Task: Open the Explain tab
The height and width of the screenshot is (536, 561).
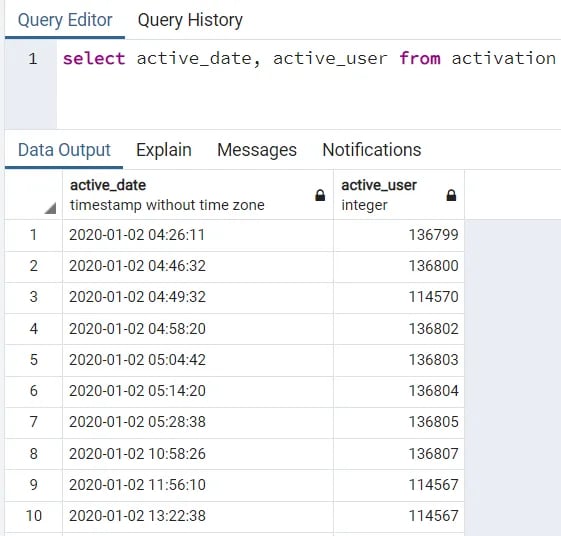Action: pyautogui.click(x=164, y=150)
